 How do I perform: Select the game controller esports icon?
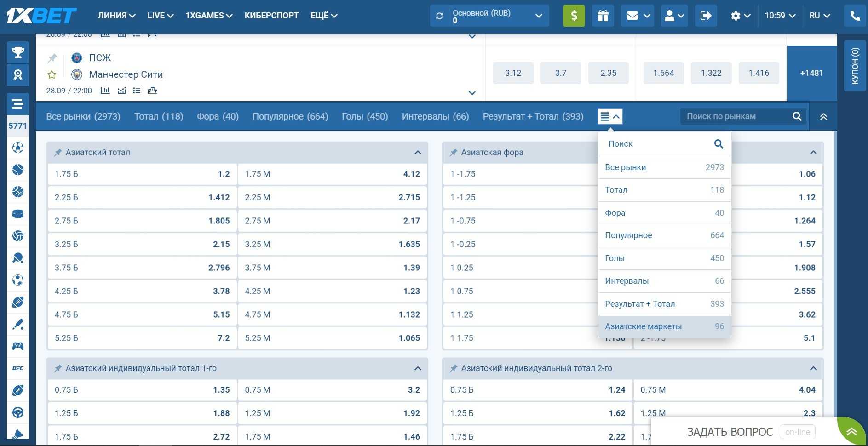point(18,346)
